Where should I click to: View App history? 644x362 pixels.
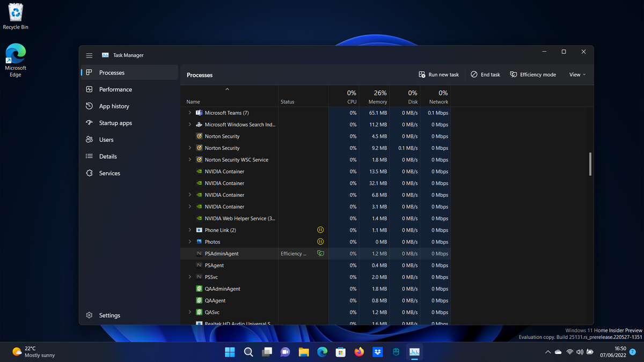113,106
